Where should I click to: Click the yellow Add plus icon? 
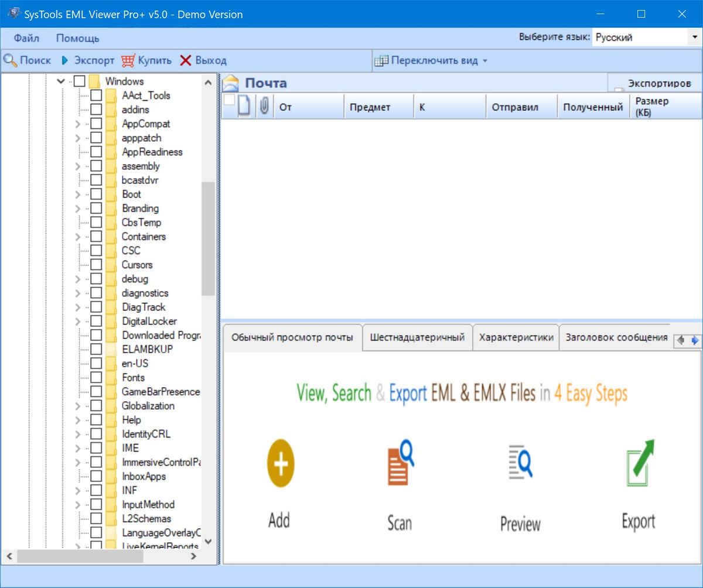pyautogui.click(x=279, y=463)
